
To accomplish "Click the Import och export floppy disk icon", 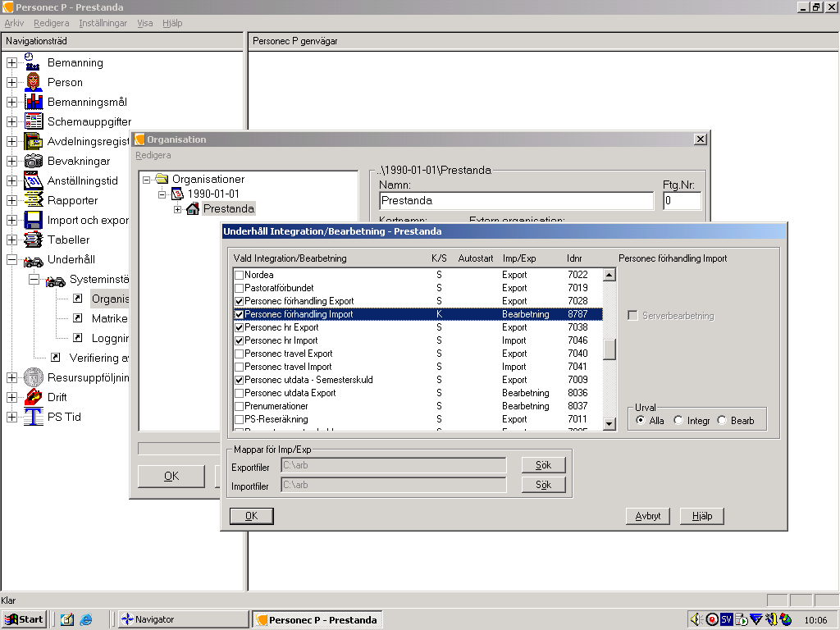I will click(33, 220).
